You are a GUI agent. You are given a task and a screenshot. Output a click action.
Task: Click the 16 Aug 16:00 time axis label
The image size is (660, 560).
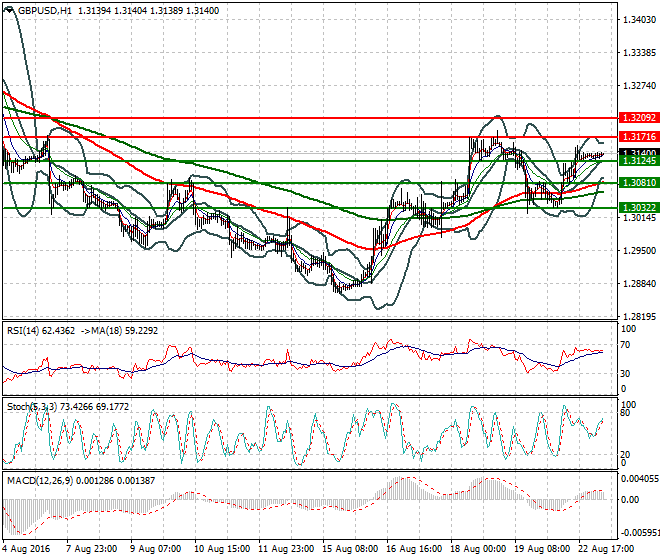(414, 549)
